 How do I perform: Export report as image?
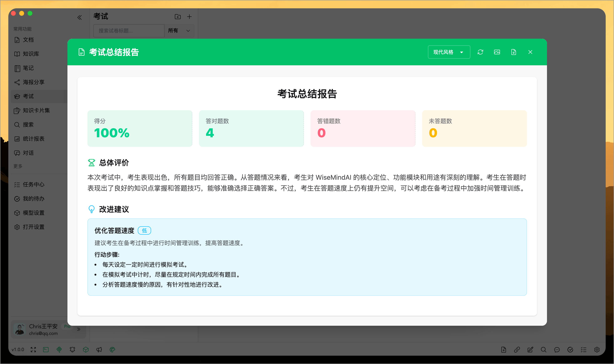(x=497, y=52)
